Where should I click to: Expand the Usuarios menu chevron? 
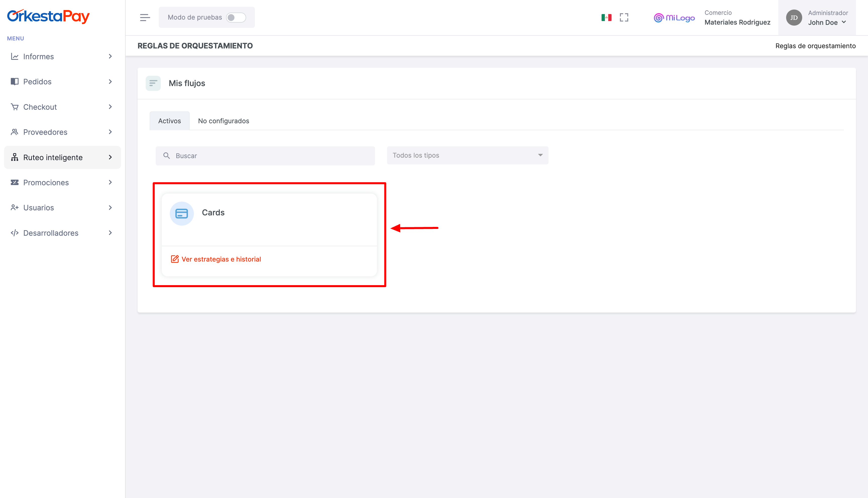(110, 208)
